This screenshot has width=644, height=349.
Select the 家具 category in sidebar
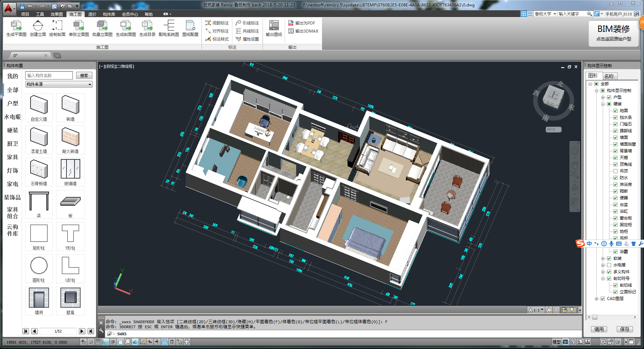coord(12,157)
